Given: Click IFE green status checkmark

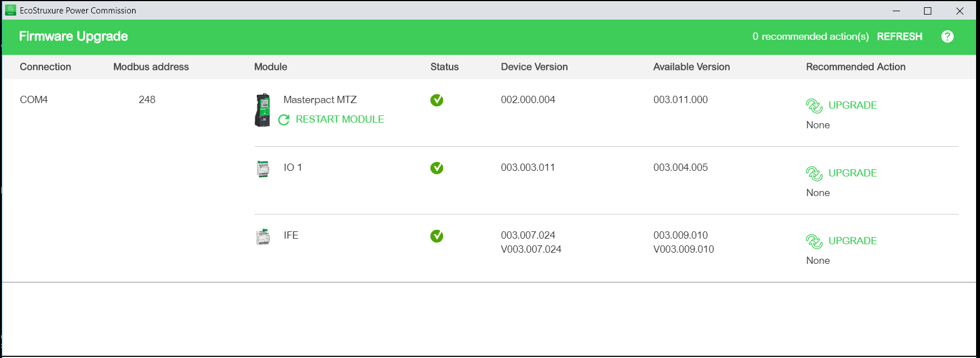Looking at the screenshot, I should tap(437, 236).
